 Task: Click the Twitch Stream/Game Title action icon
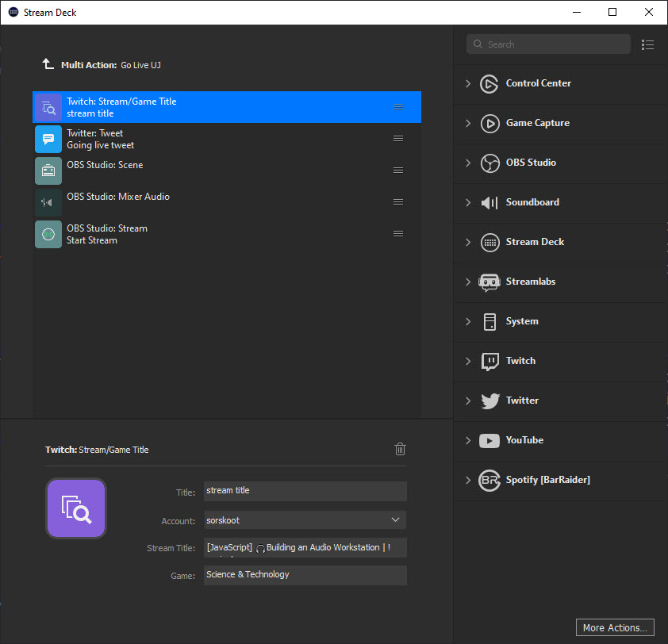click(x=48, y=107)
